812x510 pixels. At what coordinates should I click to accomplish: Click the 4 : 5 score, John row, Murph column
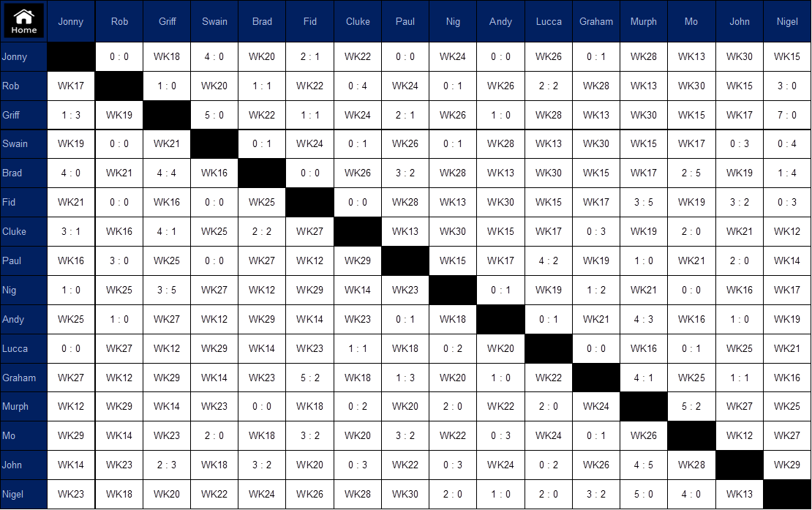(644, 465)
